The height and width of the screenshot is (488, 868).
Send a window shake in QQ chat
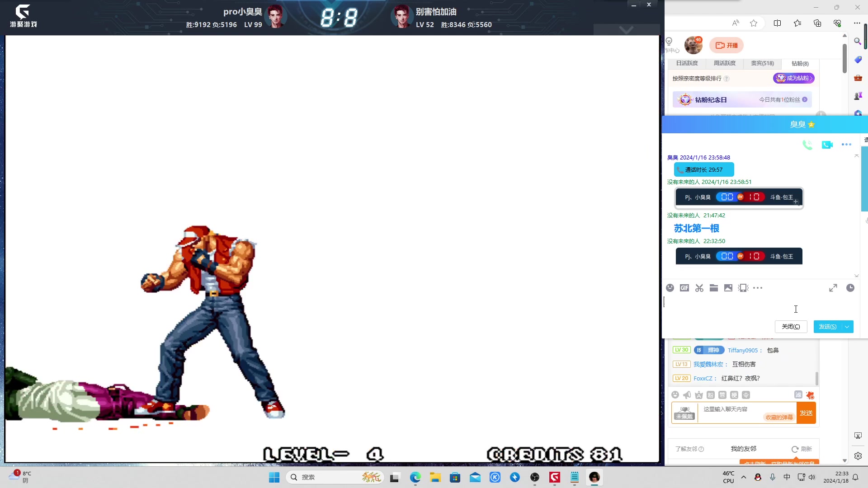pos(743,288)
